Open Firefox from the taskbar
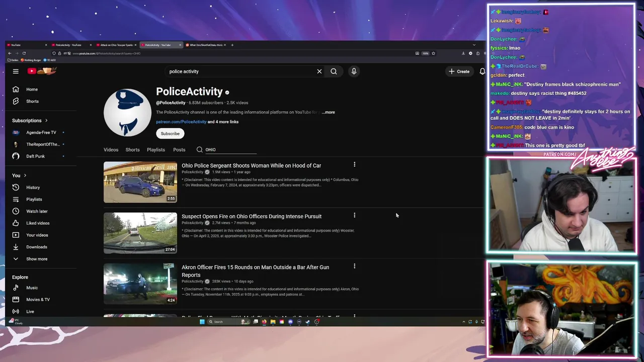Image resolution: width=644 pixels, height=362 pixels. 264,322
